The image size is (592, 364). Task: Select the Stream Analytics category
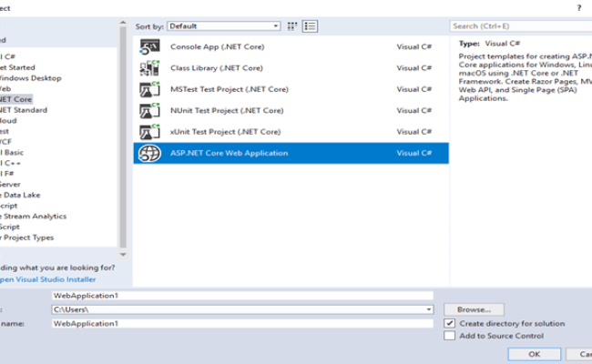coord(33,217)
